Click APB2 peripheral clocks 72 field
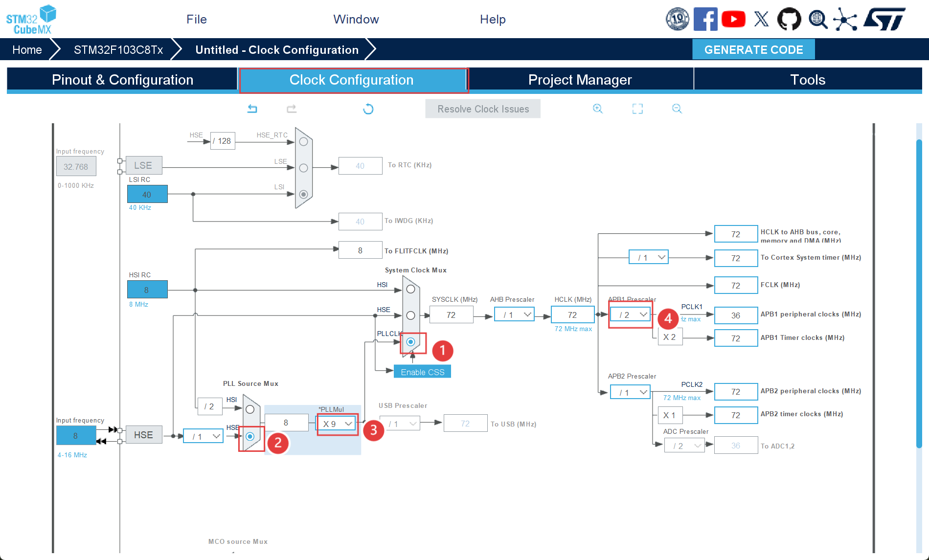 pyautogui.click(x=736, y=391)
